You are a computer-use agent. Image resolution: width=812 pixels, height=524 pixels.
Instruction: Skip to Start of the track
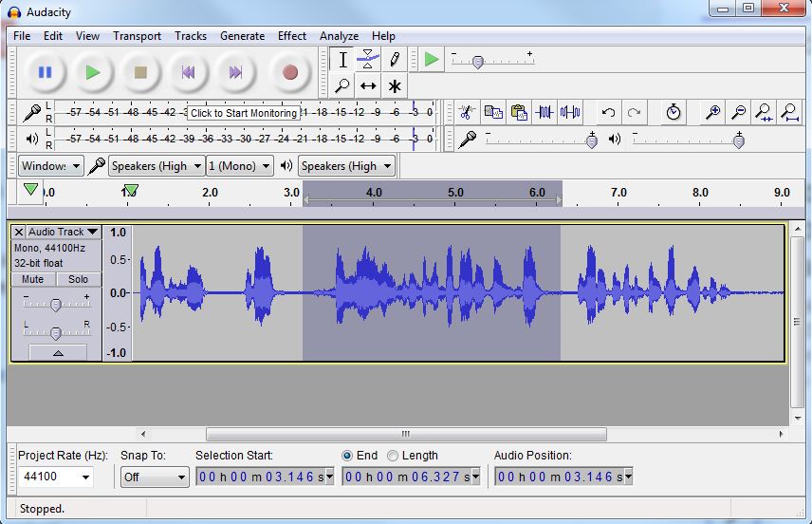point(188,72)
